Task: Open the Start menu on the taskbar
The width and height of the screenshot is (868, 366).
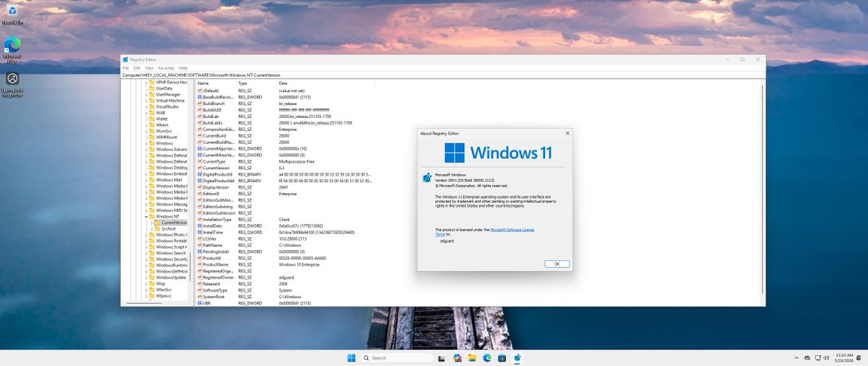Action: point(351,358)
